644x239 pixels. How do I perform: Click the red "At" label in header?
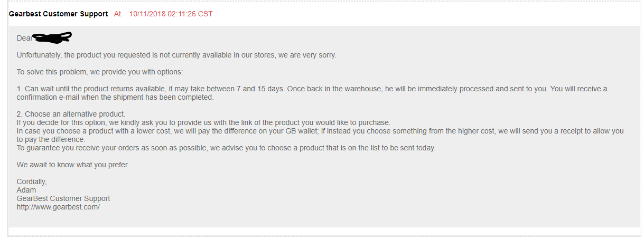point(118,14)
